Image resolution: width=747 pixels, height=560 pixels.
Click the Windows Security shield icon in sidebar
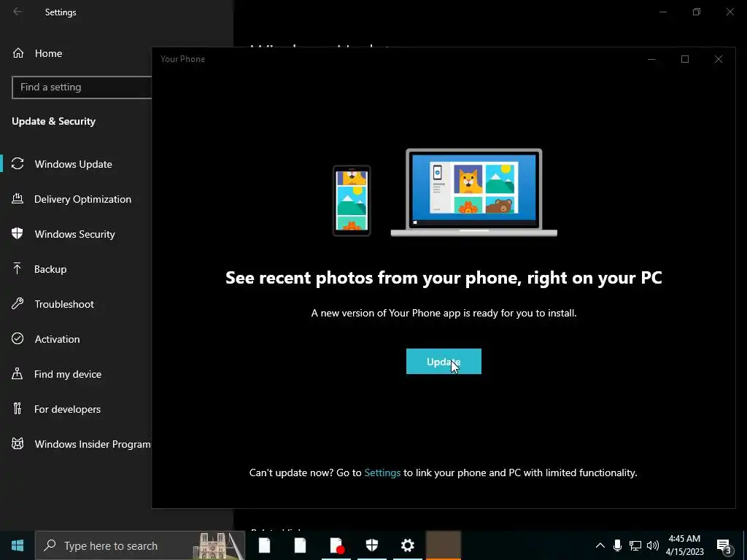(18, 233)
